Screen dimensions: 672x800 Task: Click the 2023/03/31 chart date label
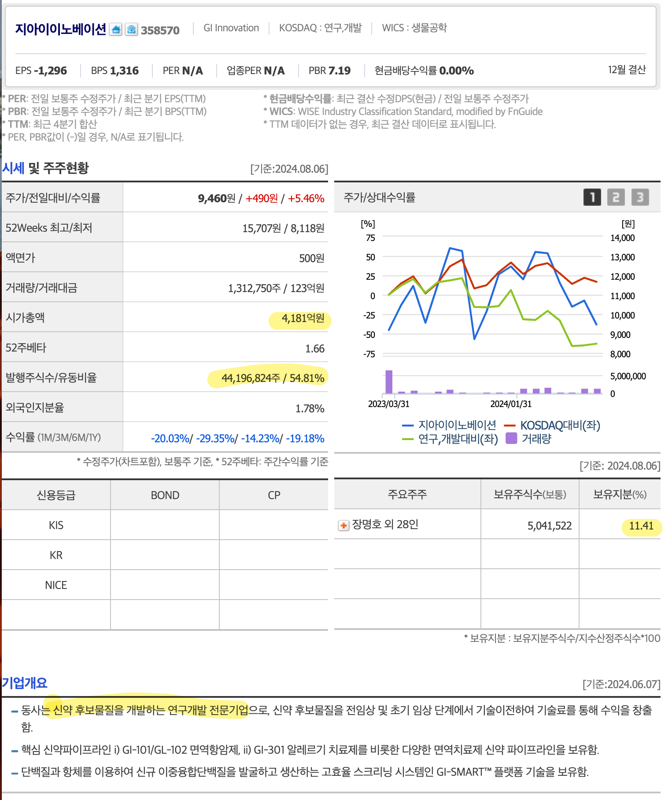389,404
